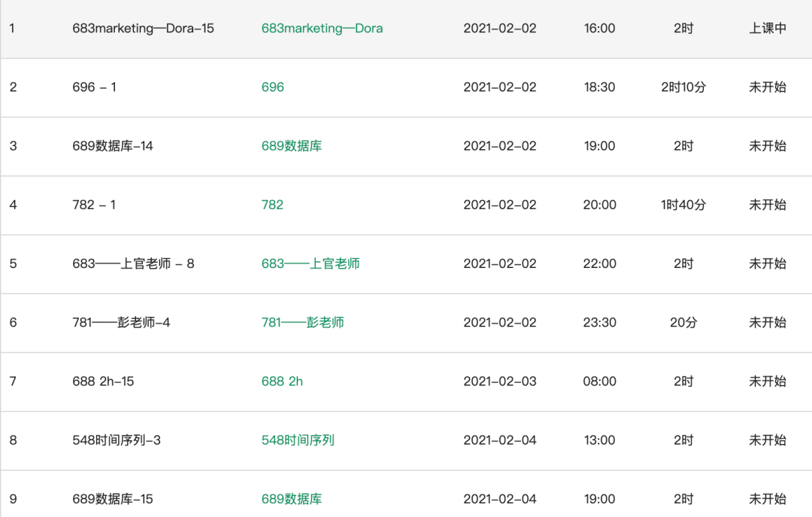This screenshot has width=812, height=517.
Task: Click the 2时10分 duration cell
Action: [x=683, y=87]
